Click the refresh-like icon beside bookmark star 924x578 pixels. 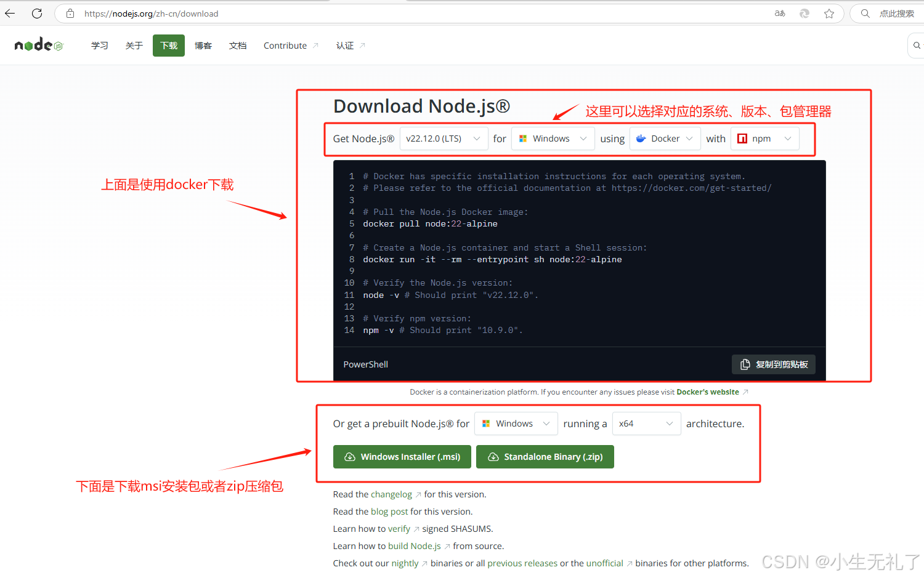coord(804,13)
